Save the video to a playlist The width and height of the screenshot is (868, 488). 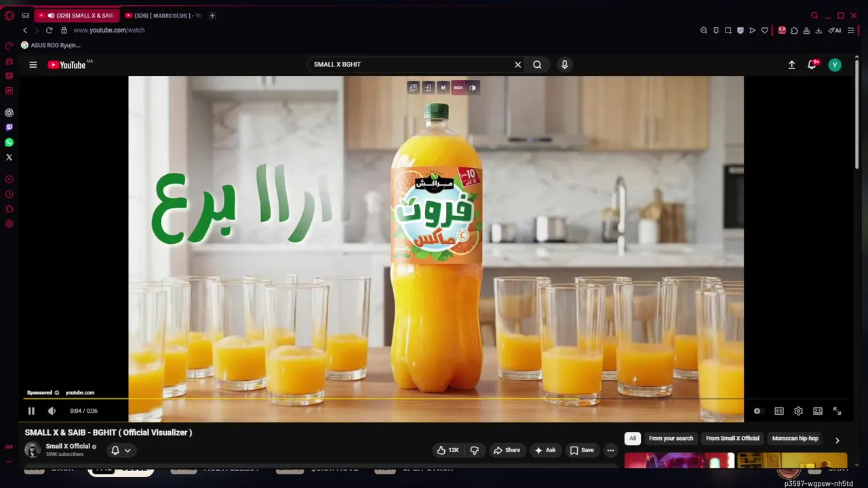coord(582,450)
